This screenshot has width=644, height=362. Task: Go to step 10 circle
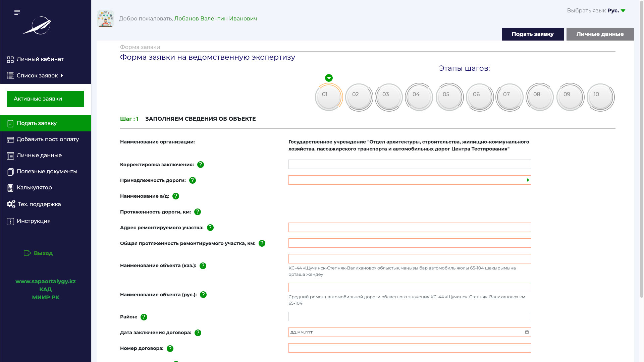pos(600,97)
